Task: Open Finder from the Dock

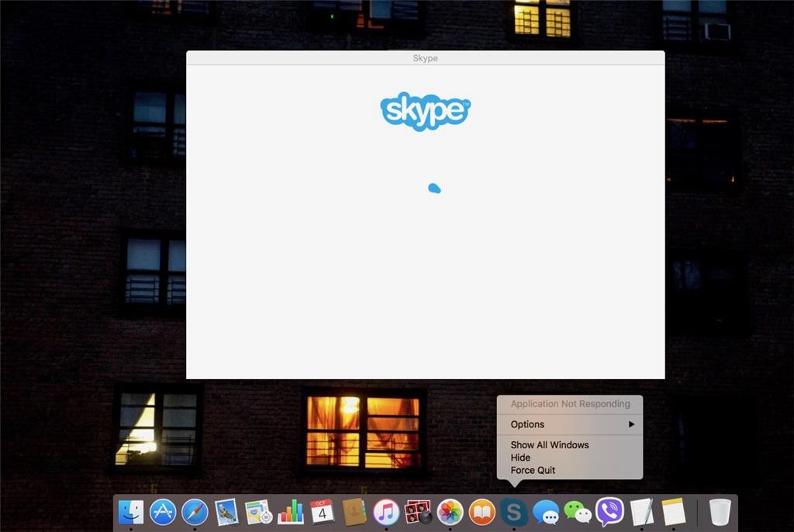Action: (x=130, y=512)
